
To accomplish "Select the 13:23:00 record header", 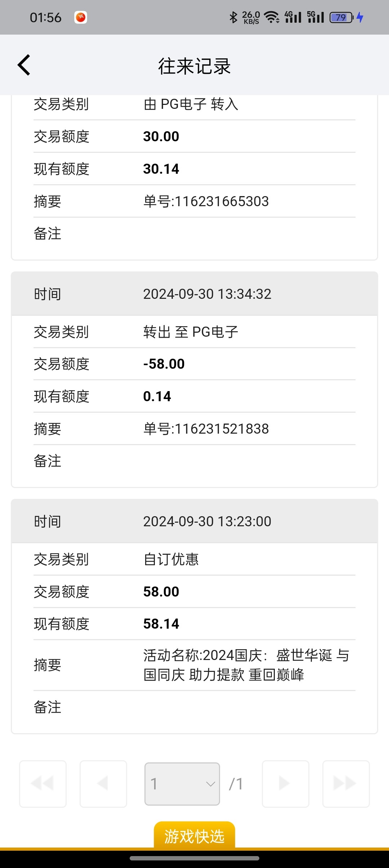I will tap(194, 522).
